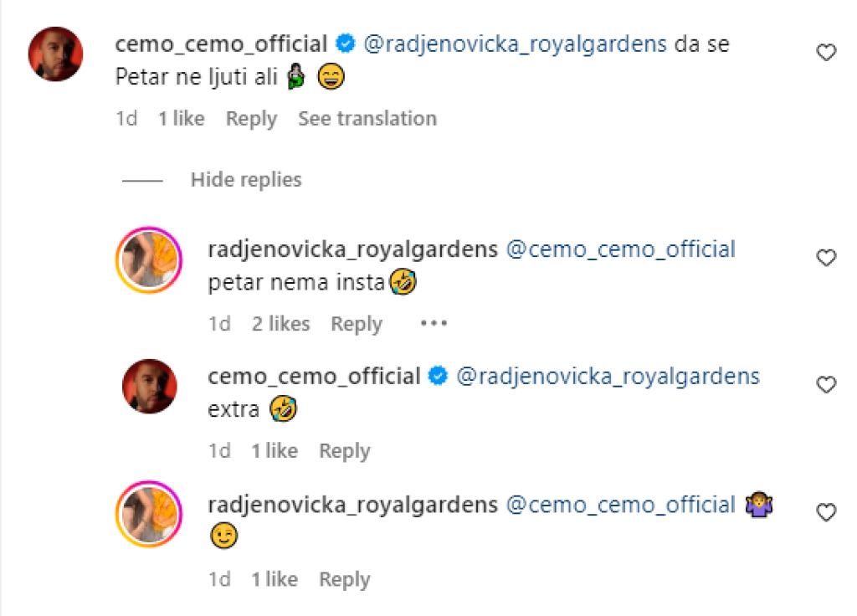Click the dollar emoji in top comment

pos(295,76)
